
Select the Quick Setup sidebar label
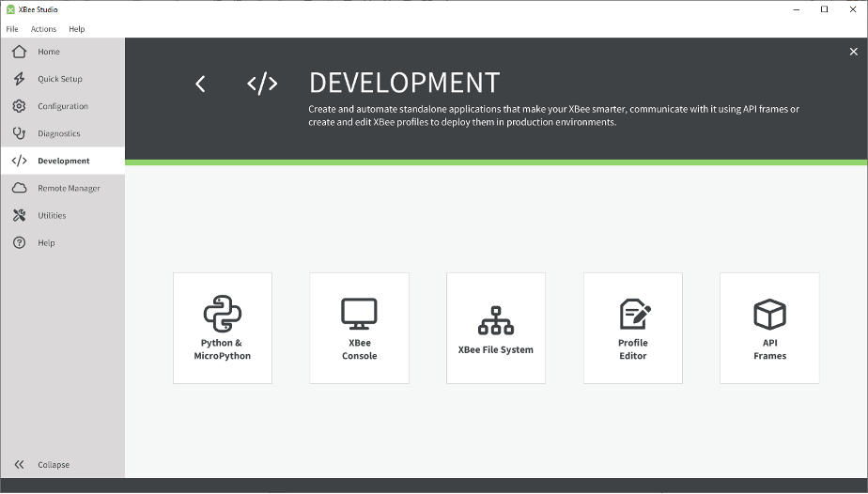[x=60, y=79]
